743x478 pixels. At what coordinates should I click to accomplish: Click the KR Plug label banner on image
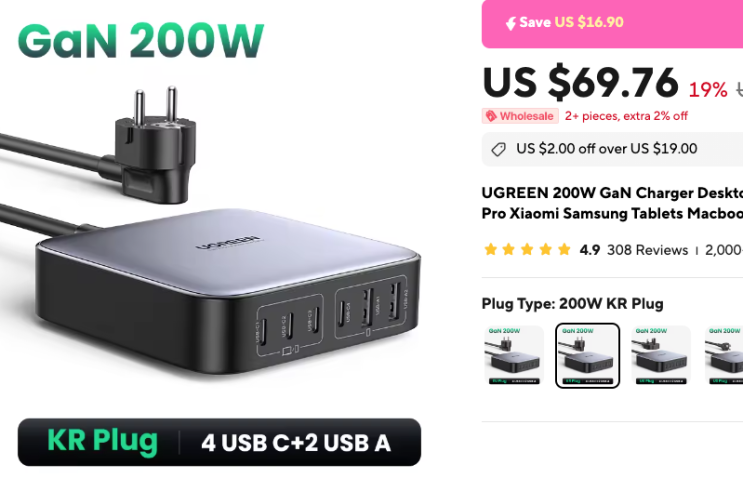(219, 442)
